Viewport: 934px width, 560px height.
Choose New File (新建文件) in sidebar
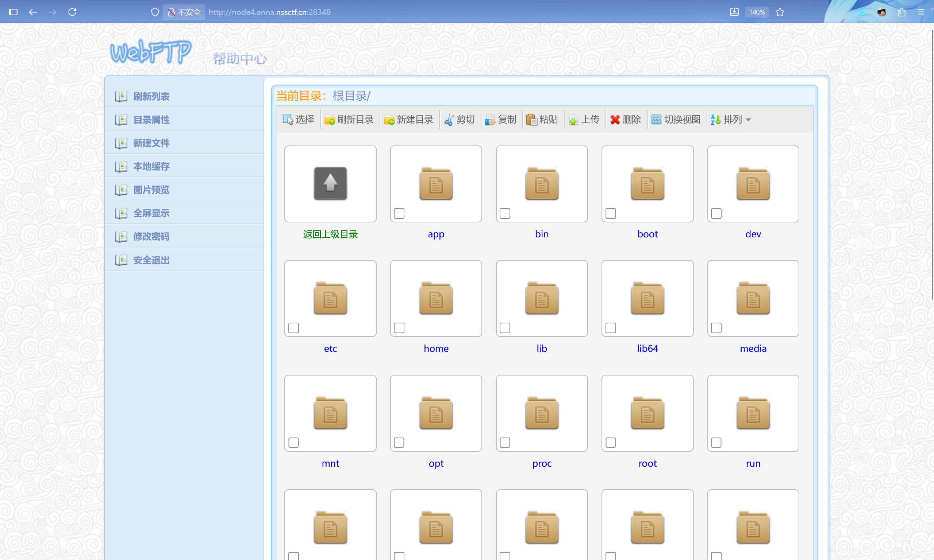tap(151, 143)
